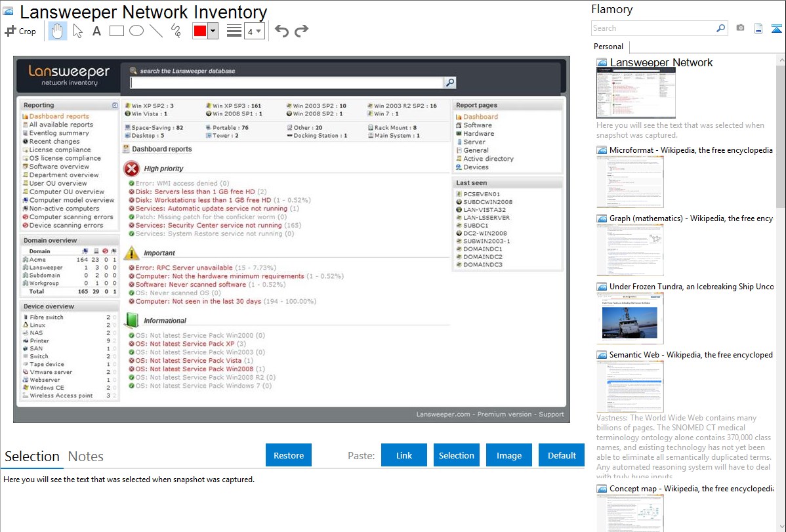Click the Lansweeper database search box
This screenshot has height=532, width=786.
(x=286, y=83)
